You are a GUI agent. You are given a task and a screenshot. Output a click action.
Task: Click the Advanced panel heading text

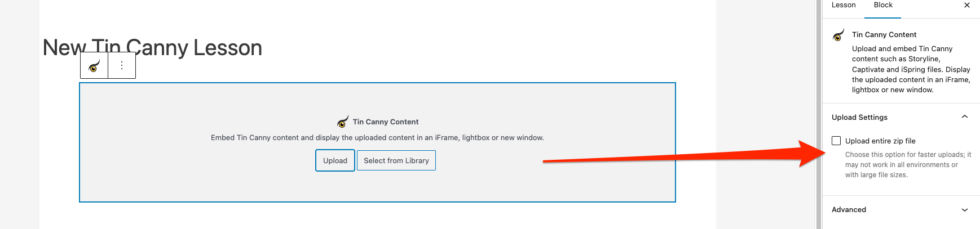coord(849,210)
